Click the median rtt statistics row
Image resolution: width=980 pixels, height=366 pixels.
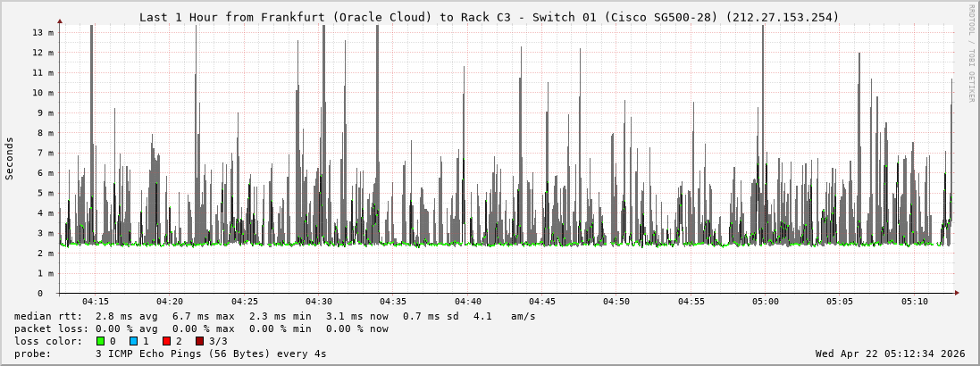coord(275,316)
